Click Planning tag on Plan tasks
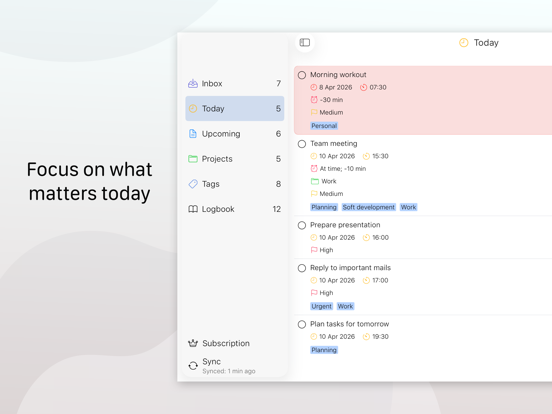This screenshot has width=552, height=414. [x=324, y=350]
